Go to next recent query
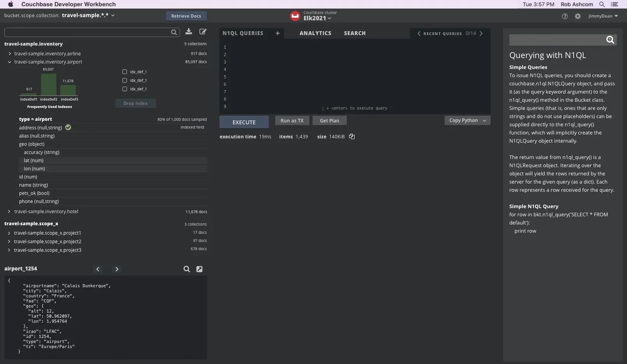Screen dimensions: 627x364 tap(481, 34)
